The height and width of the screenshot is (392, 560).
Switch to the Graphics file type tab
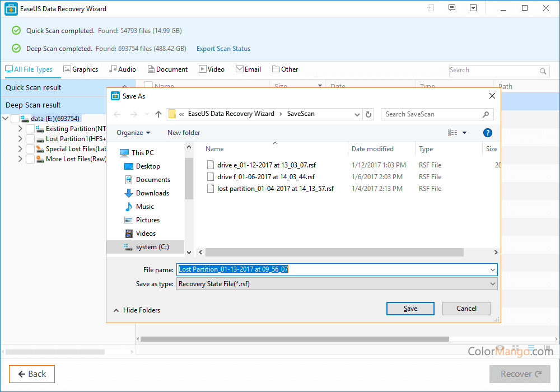tap(81, 69)
